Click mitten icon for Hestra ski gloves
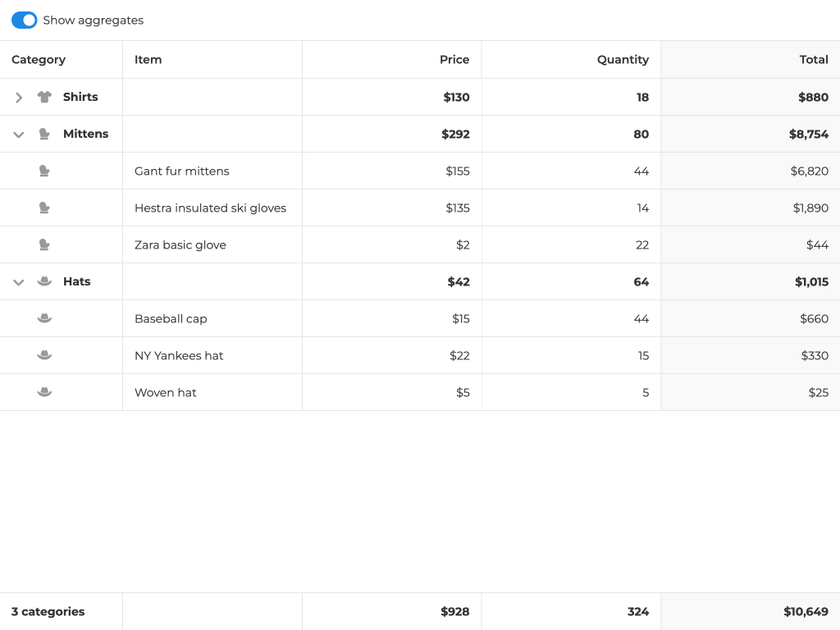 (x=44, y=208)
